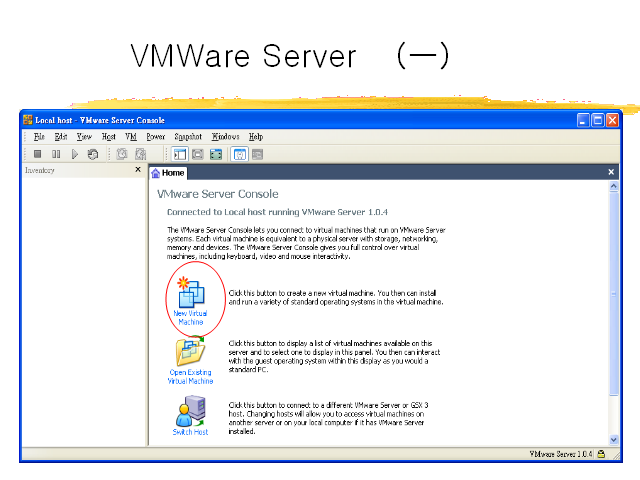
Task: Open the Windows menu
Action: coord(225,137)
